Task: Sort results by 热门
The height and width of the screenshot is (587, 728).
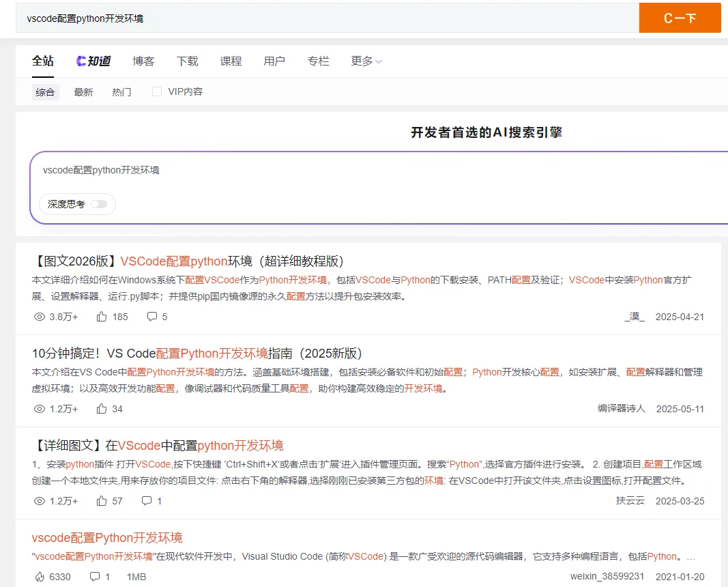Action: click(x=121, y=92)
